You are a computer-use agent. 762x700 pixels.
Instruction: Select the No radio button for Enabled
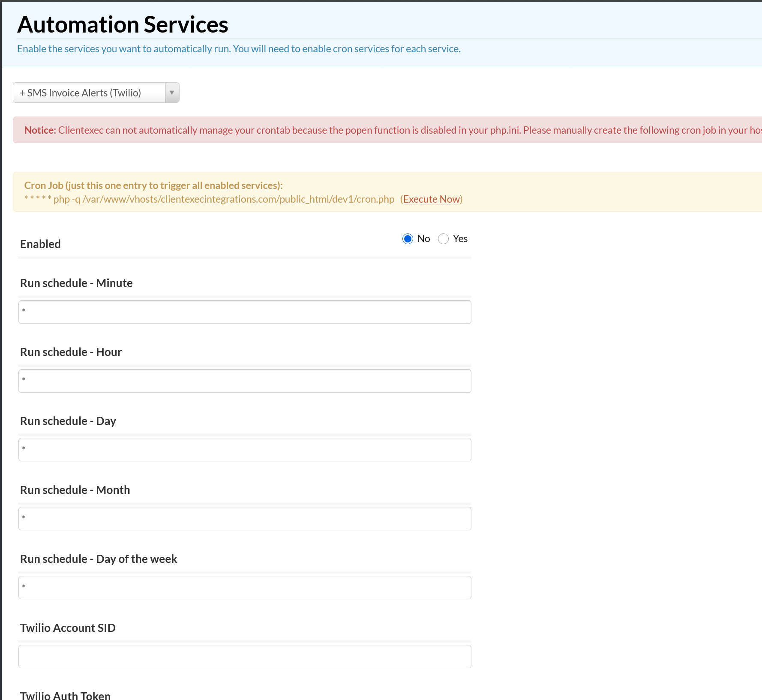click(408, 239)
